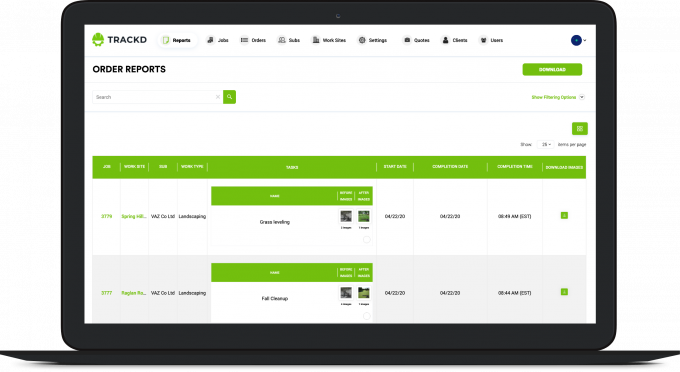Image resolution: width=680 pixels, height=372 pixels.
Task: Clear the search field with the X
Action: [x=218, y=97]
